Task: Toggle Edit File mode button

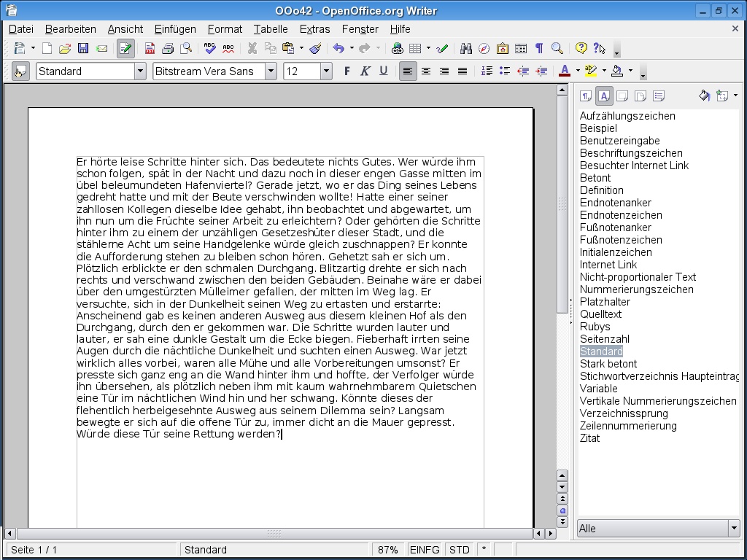Action: point(125,49)
